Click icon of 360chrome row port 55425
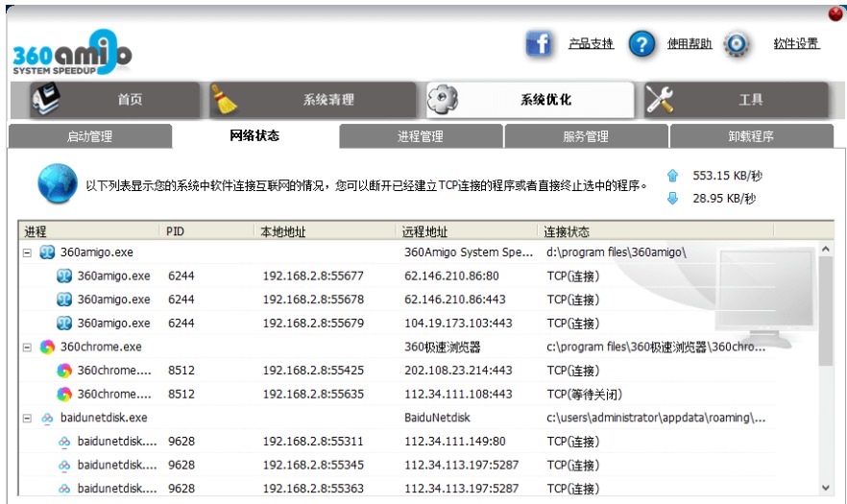 [x=64, y=370]
